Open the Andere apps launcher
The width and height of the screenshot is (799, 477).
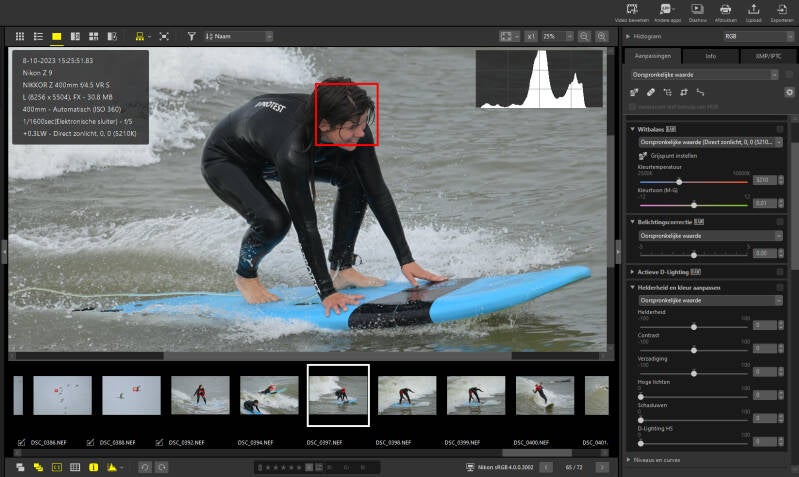(x=667, y=13)
